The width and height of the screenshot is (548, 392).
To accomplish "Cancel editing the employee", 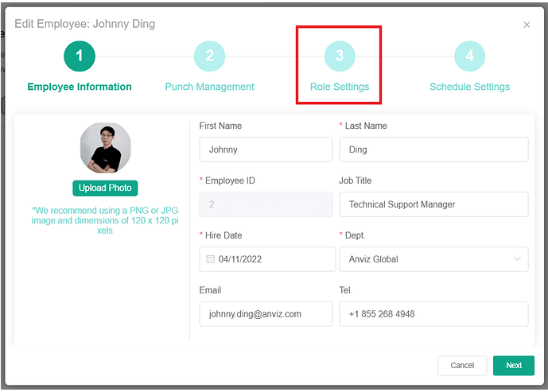I will pyautogui.click(x=462, y=366).
